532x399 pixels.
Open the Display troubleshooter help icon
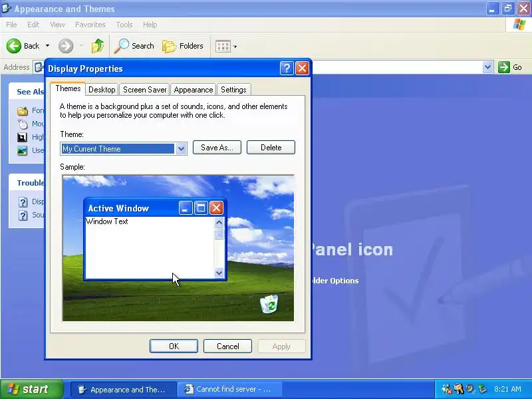tap(23, 202)
